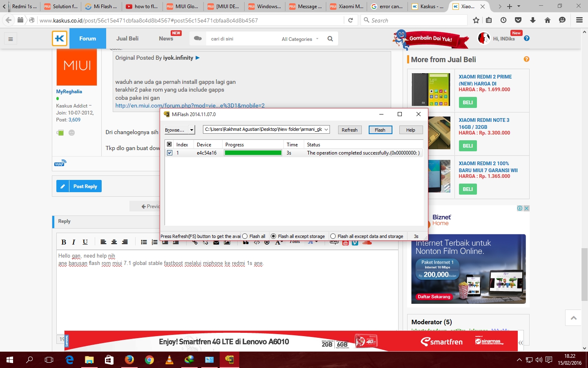Toggle italic in the reply editor
Image resolution: width=588 pixels, height=368 pixels.
click(74, 242)
